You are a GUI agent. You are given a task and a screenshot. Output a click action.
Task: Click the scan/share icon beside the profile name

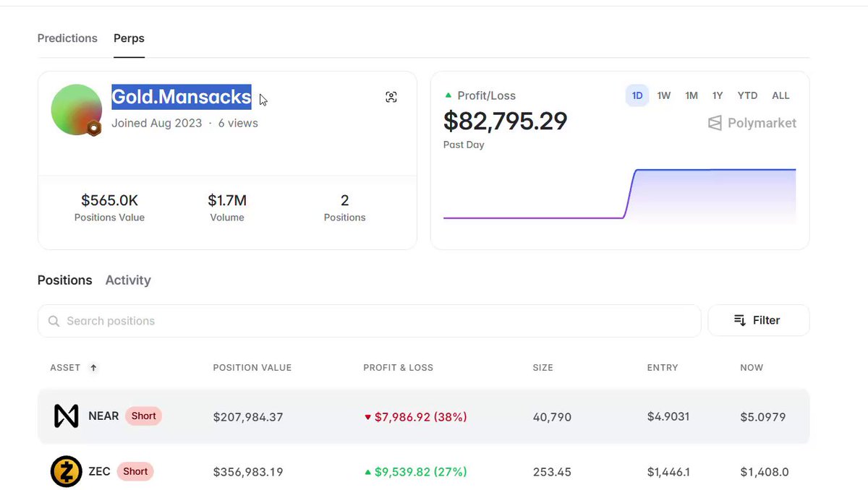point(391,97)
